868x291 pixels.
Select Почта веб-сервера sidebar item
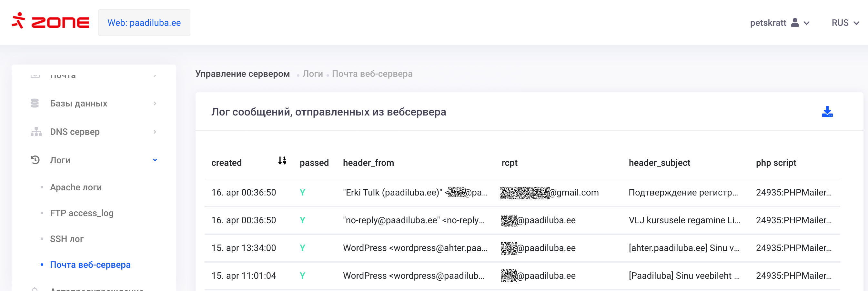[90, 265]
